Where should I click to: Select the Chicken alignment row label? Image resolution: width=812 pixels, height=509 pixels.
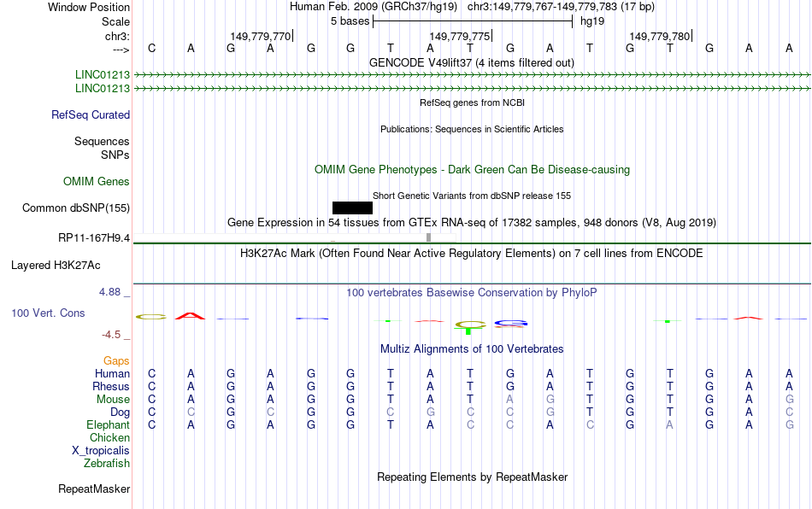109,437
